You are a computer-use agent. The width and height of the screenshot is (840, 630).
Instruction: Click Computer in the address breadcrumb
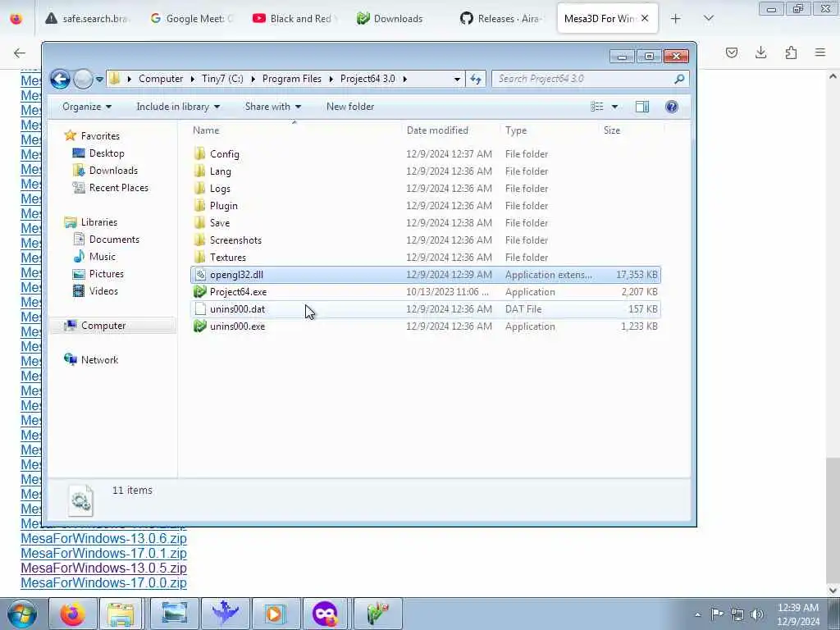point(161,79)
